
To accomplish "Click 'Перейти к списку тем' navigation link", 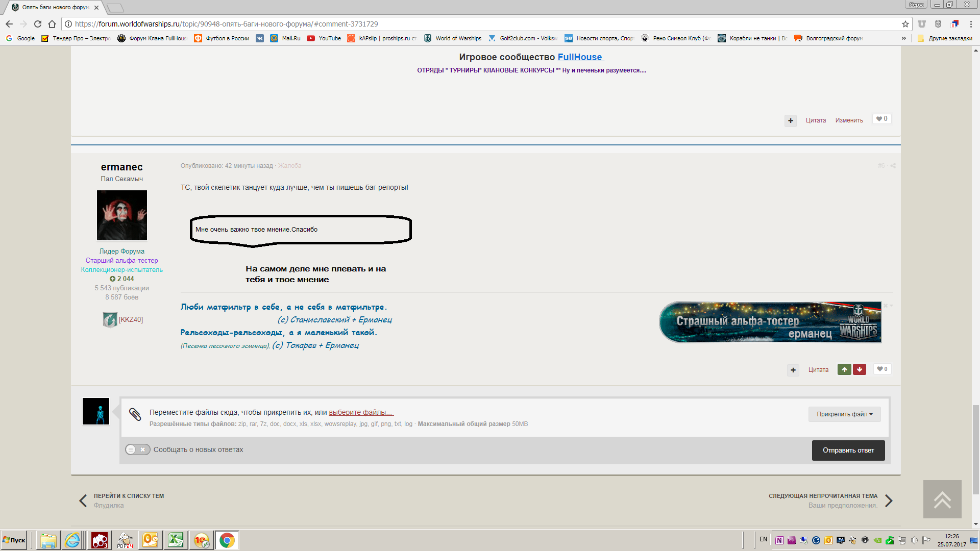I will pos(129,496).
